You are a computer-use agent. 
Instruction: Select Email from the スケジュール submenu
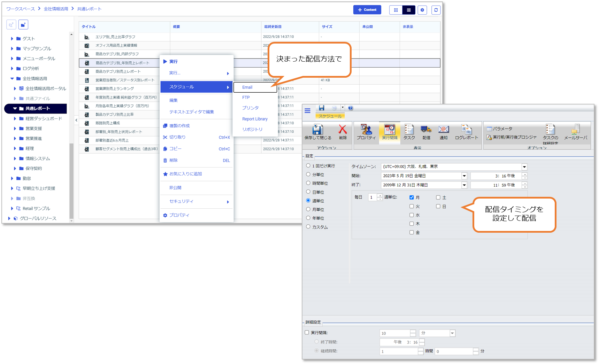click(247, 87)
